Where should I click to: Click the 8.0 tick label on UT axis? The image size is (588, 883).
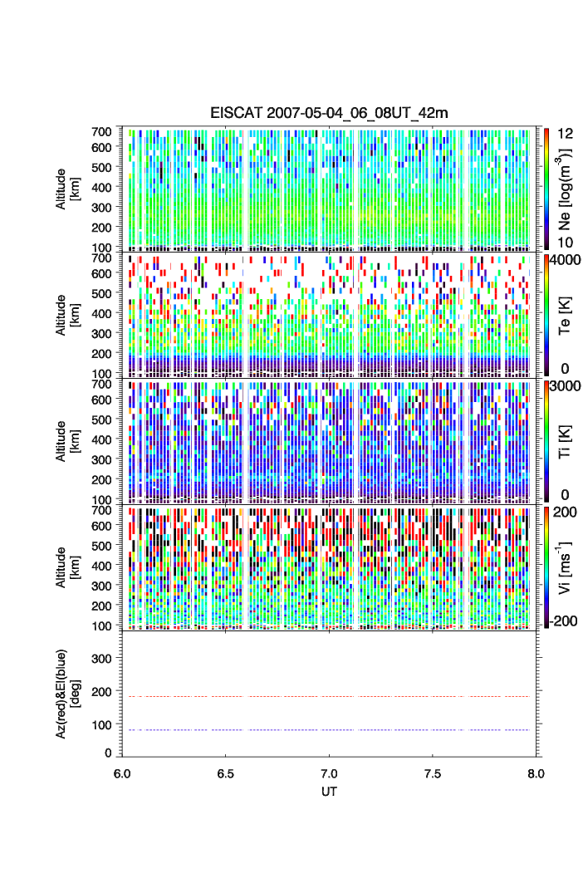point(536,773)
